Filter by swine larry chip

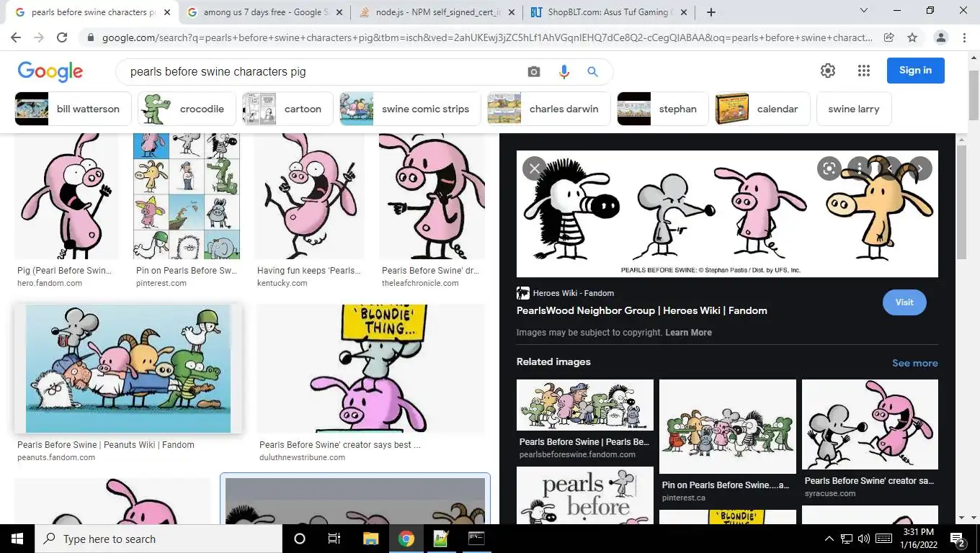(x=854, y=109)
